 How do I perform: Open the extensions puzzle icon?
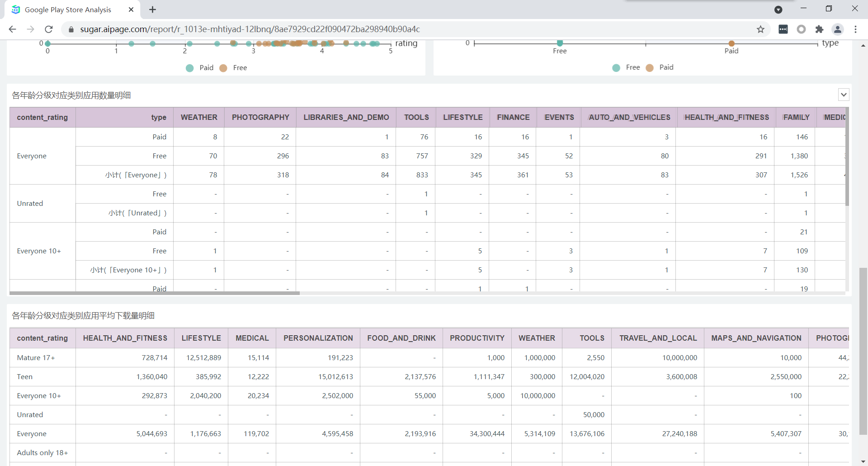pyautogui.click(x=819, y=29)
